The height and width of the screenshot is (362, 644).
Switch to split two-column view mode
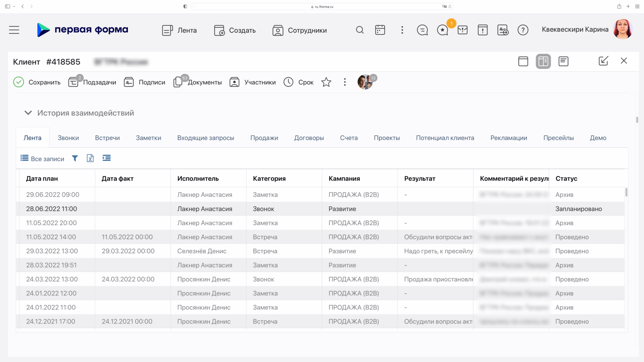point(543,61)
